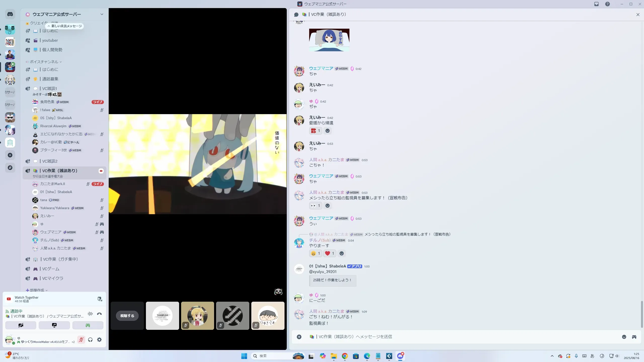Open noise suppression waveform settings
This screenshot has width=644, height=362.
click(90, 314)
